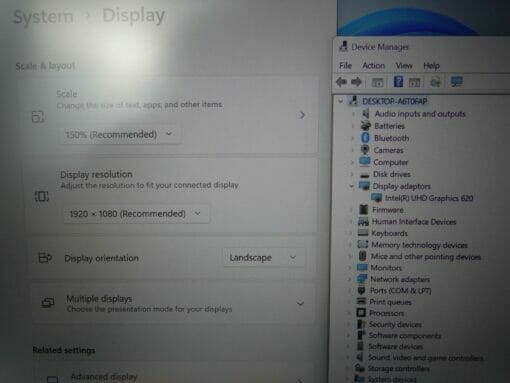Click the Mice and other pointing devices icon
The height and width of the screenshot is (383, 510).
click(362, 256)
